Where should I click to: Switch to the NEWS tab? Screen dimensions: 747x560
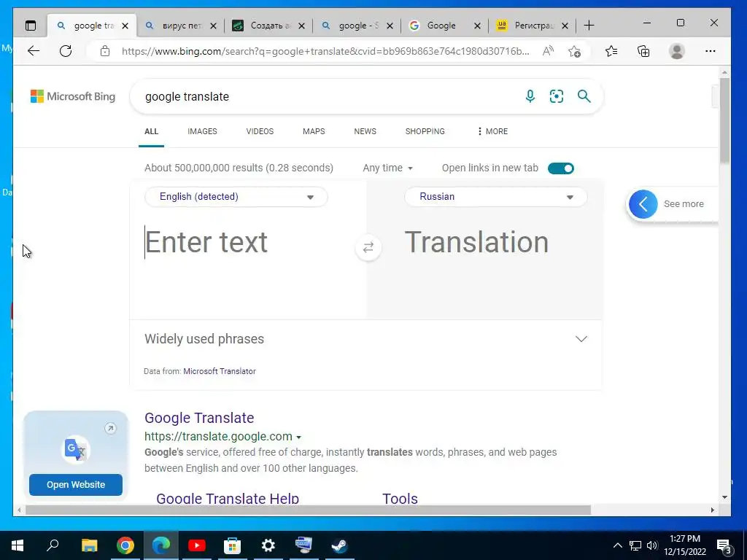[x=365, y=131]
